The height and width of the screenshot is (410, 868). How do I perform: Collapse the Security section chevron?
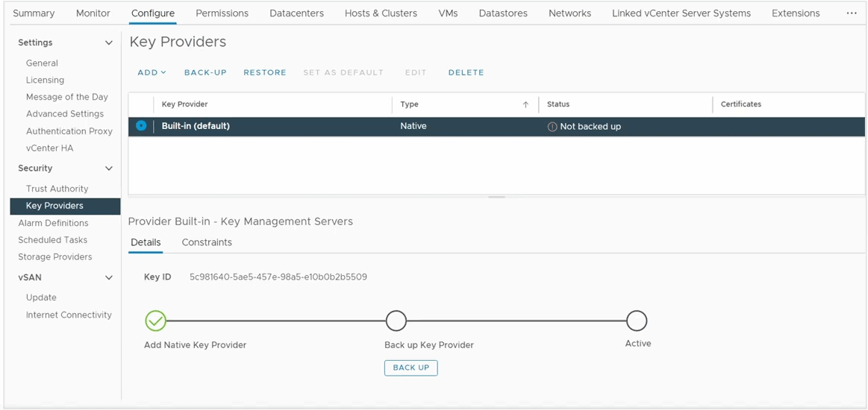(x=108, y=168)
